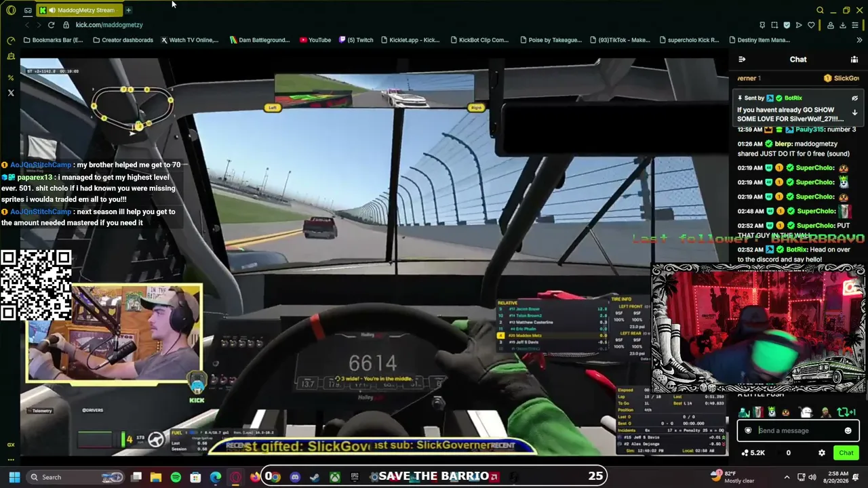This screenshot has height=488, width=868.
Task: Open the YouTube bookmark
Action: [x=315, y=40]
